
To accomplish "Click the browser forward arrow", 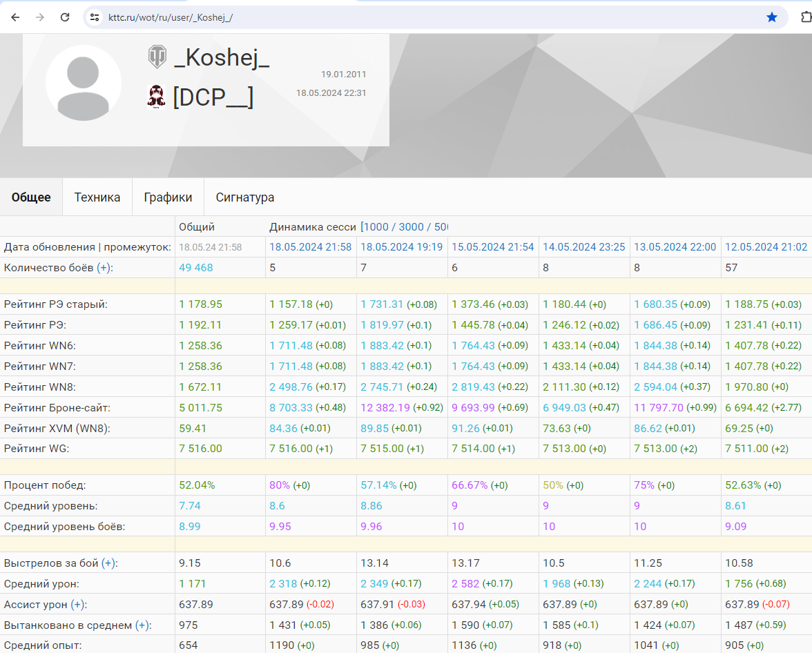I will 40,17.
